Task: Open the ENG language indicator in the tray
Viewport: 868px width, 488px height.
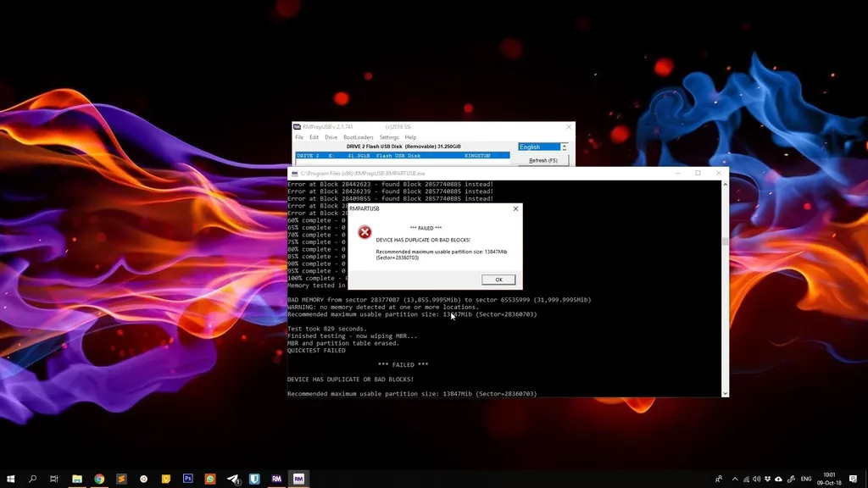Action: 805,479
